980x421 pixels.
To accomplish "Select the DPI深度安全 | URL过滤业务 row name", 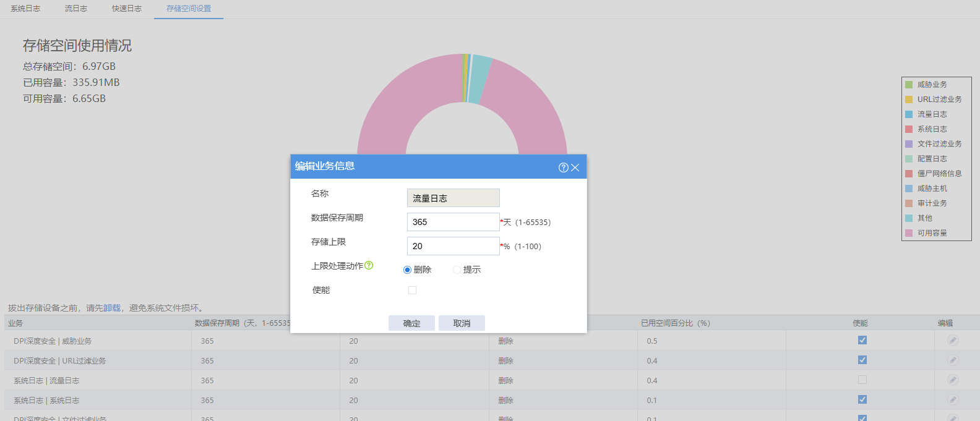I will coord(60,361).
